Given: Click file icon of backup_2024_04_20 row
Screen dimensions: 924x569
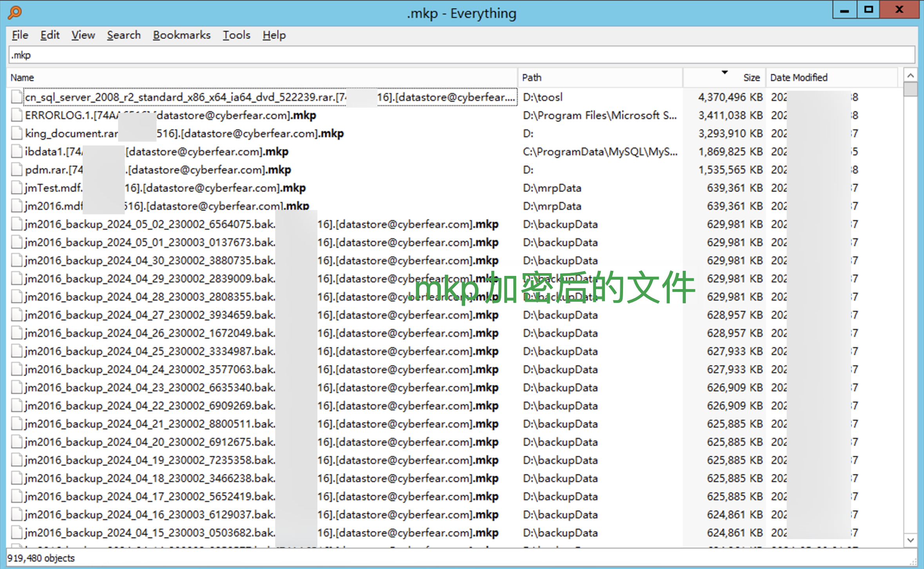Looking at the screenshot, I should 16,442.
